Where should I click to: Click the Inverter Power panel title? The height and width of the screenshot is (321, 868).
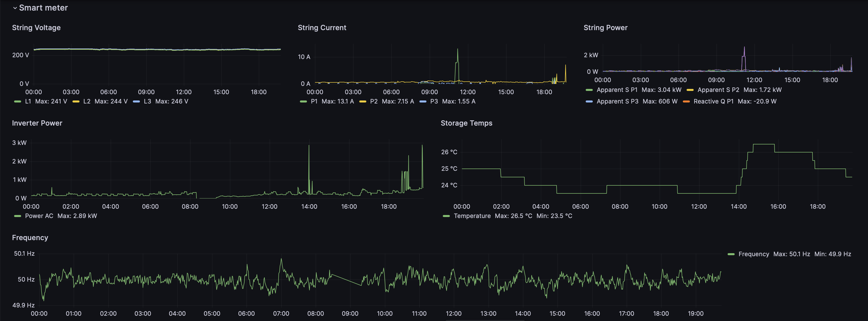click(x=37, y=123)
